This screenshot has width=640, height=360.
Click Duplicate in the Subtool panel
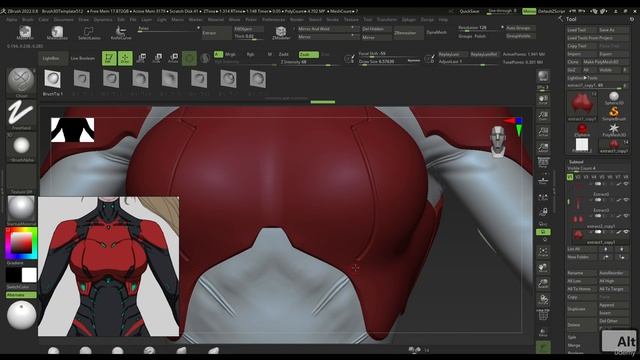pos(581,309)
